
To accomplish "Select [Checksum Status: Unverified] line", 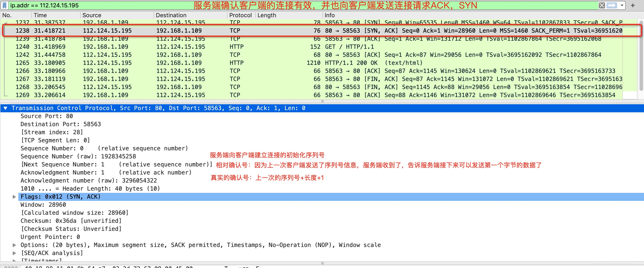I will pos(71,229).
